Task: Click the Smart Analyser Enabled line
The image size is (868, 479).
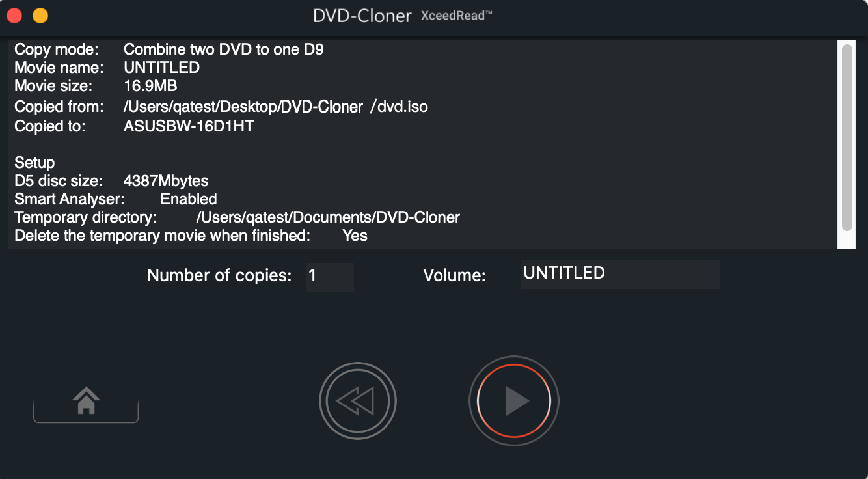Action: [116, 199]
